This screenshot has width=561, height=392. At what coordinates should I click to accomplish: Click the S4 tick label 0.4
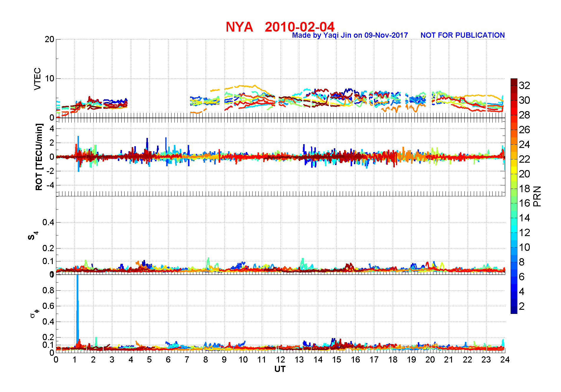48,222
